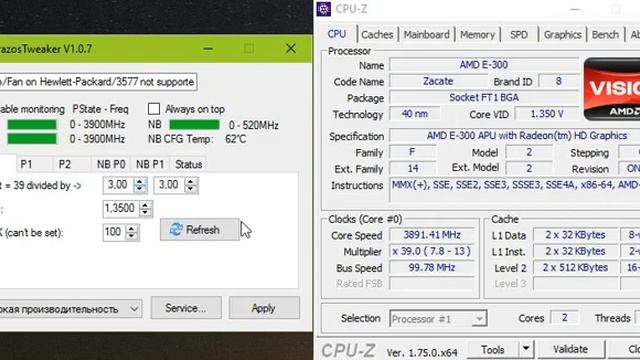Click the Zacate code name value
The image size is (640, 360).
tap(438, 81)
